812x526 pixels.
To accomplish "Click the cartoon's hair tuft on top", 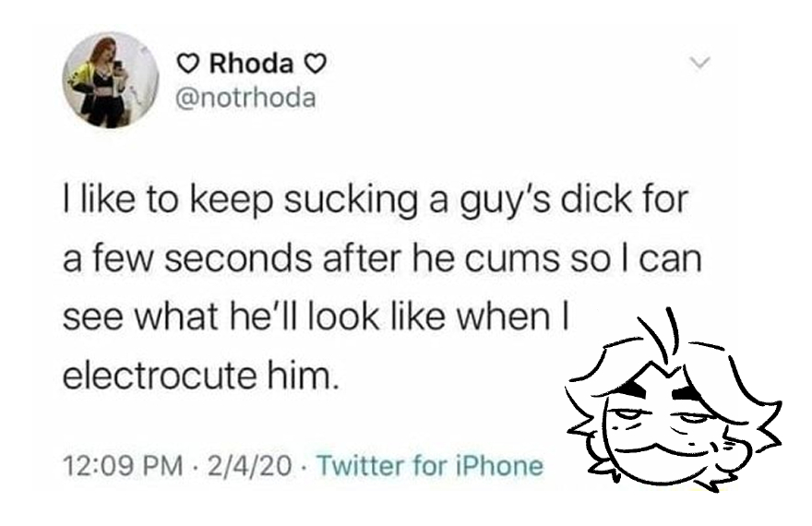I will [660, 337].
